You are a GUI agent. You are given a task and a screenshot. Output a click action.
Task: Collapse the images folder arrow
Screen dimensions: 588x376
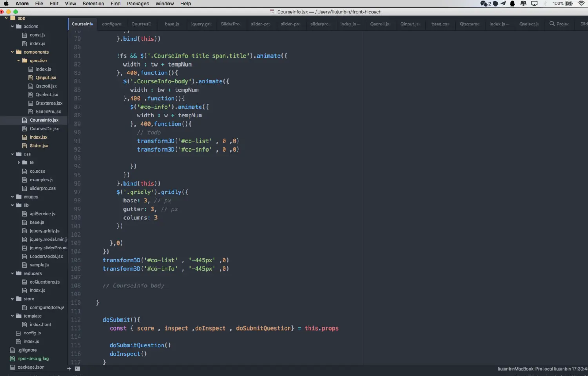point(13,197)
